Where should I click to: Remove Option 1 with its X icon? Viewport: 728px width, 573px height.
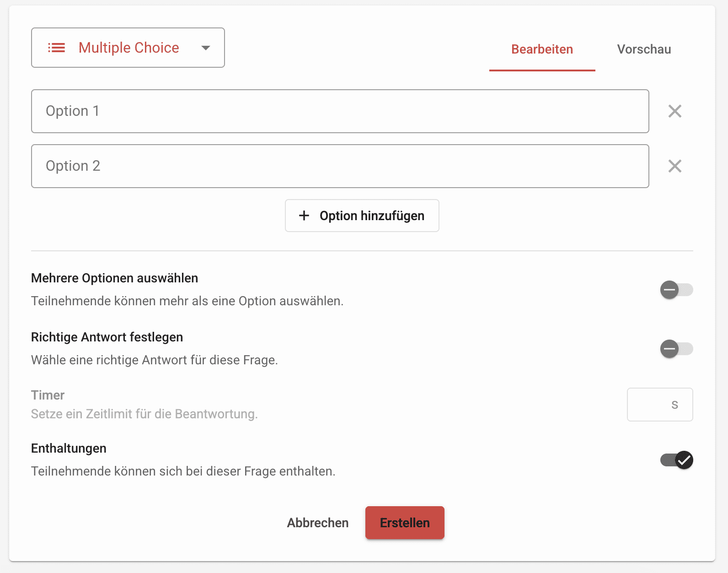[x=675, y=111]
